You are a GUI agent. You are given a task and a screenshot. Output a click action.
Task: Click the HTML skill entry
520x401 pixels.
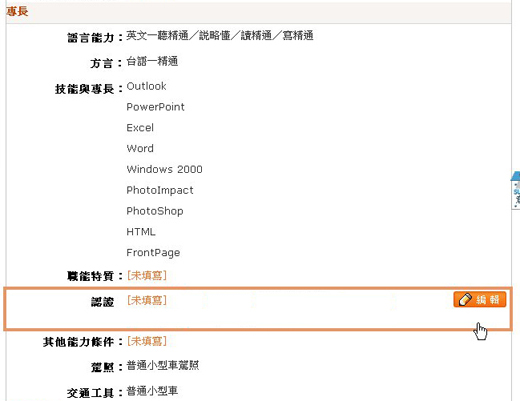tap(141, 232)
